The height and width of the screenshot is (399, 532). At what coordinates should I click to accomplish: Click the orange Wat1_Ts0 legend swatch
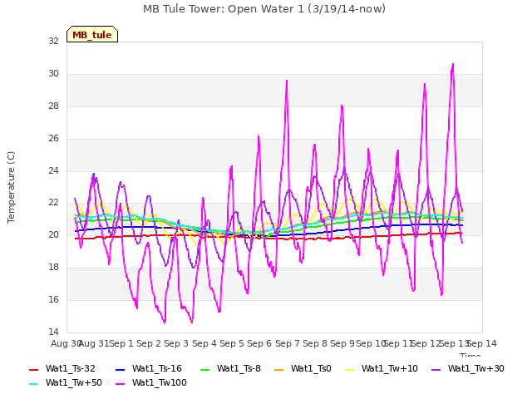coord(279,369)
